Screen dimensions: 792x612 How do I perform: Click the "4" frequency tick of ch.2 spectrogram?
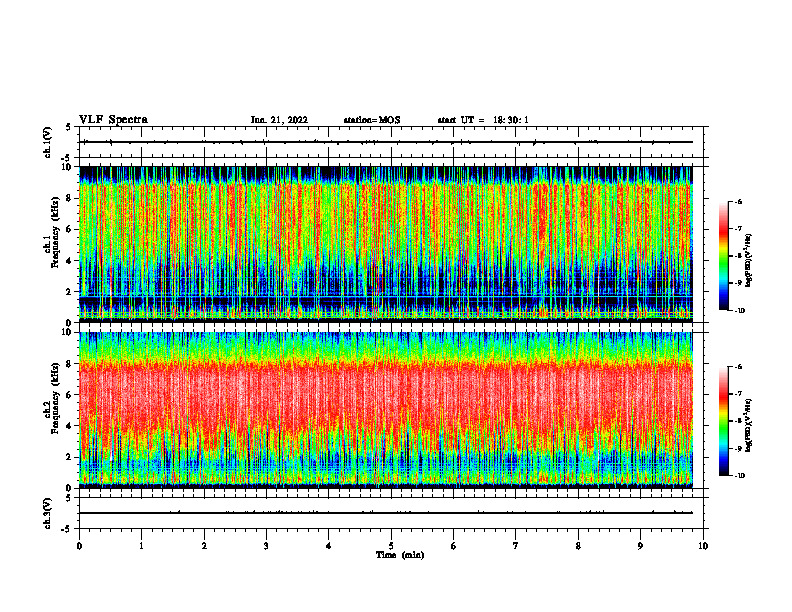71,426
